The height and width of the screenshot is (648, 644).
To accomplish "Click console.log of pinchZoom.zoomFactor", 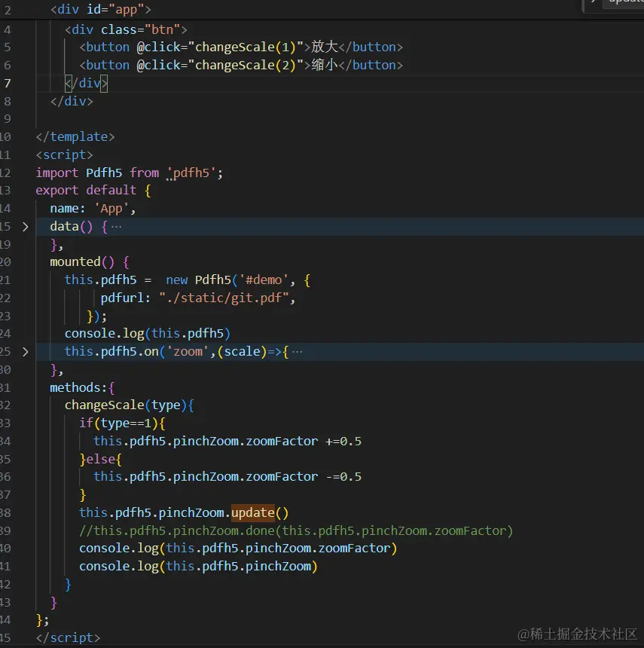I will pos(238,549).
